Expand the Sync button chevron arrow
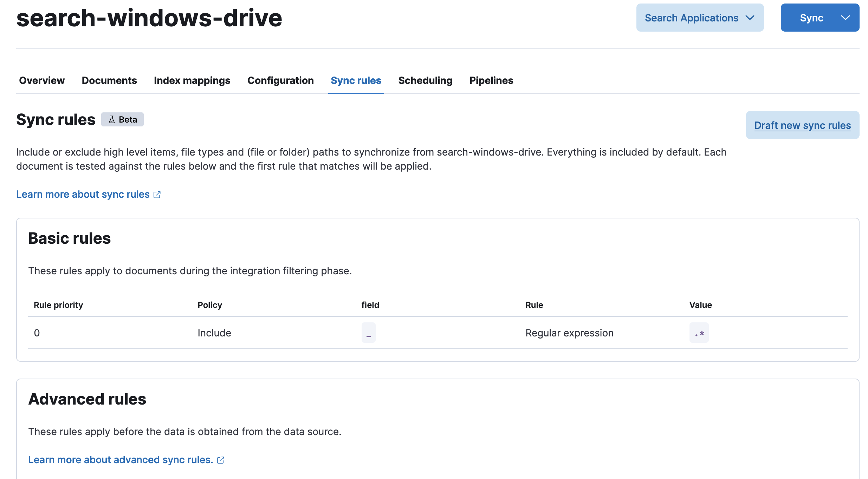Viewport: 868px width, 479px height. tap(845, 18)
